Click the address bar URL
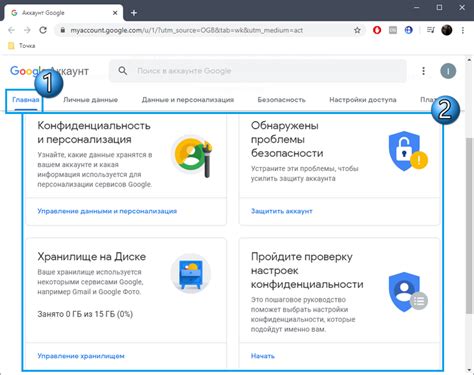Screen dimensions: 474x375 pyautogui.click(x=187, y=30)
